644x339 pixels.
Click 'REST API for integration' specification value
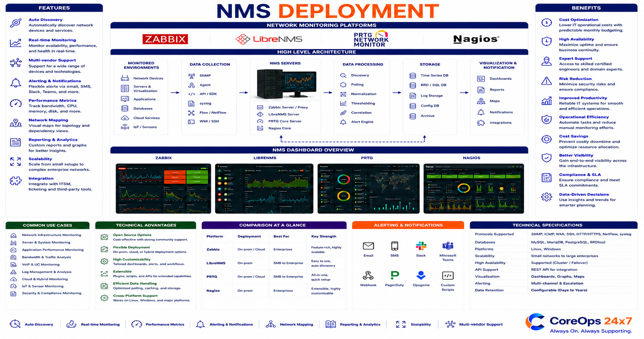coord(554,269)
